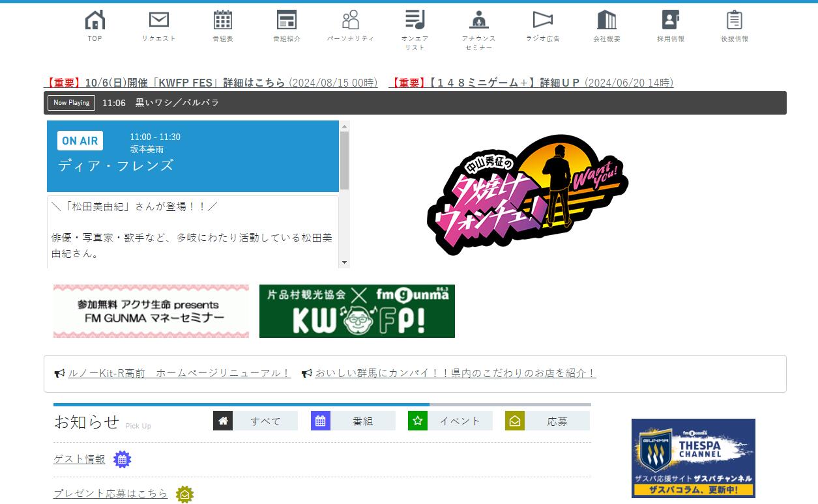818x504 pixels.
Task: Open the ルノーKit-R高前 ホームページリニューアル link
Action: coord(179,374)
